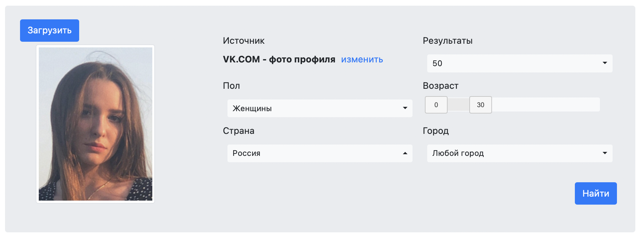Click the caret arrow on Пол select
The image size is (644, 241).
(405, 108)
